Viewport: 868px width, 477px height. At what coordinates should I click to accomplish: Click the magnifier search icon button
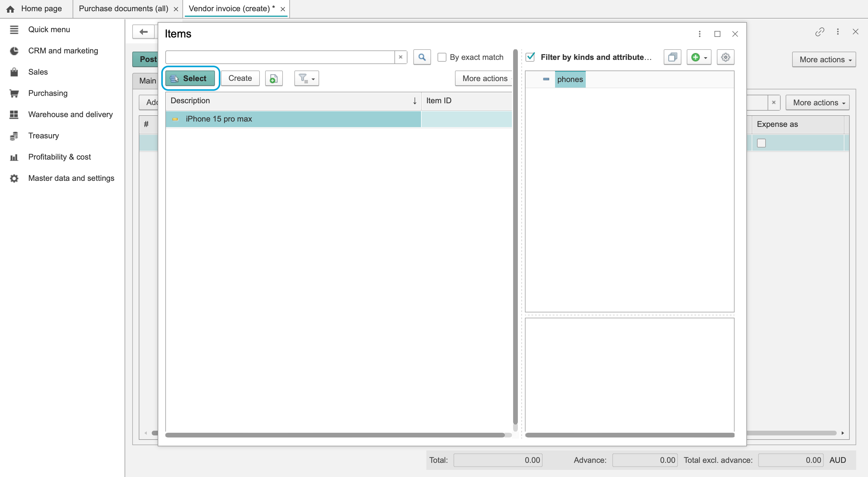tap(422, 57)
